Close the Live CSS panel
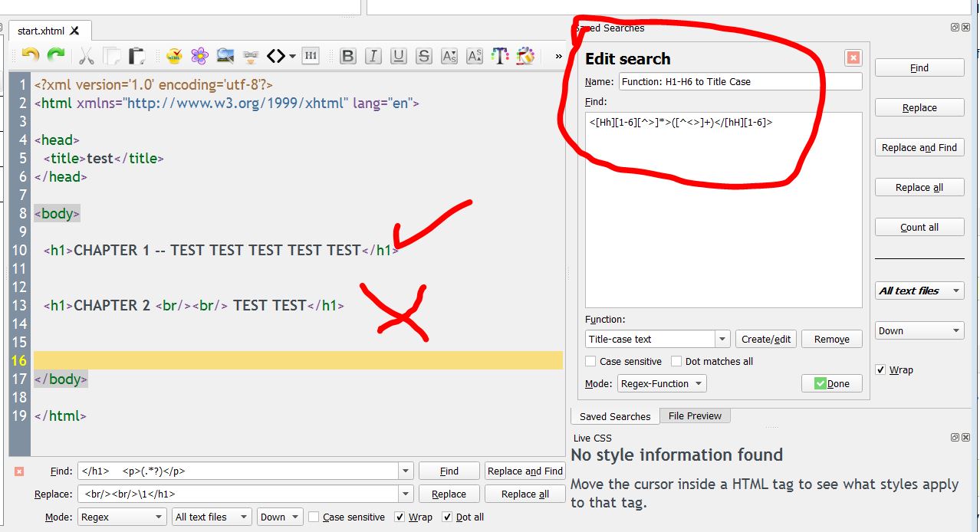This screenshot has height=532, width=980. (x=965, y=437)
